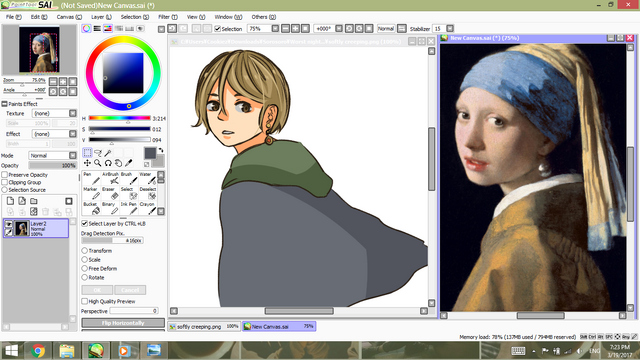Open the Effect dropdown
This screenshot has height=360, width=640.
(73, 133)
